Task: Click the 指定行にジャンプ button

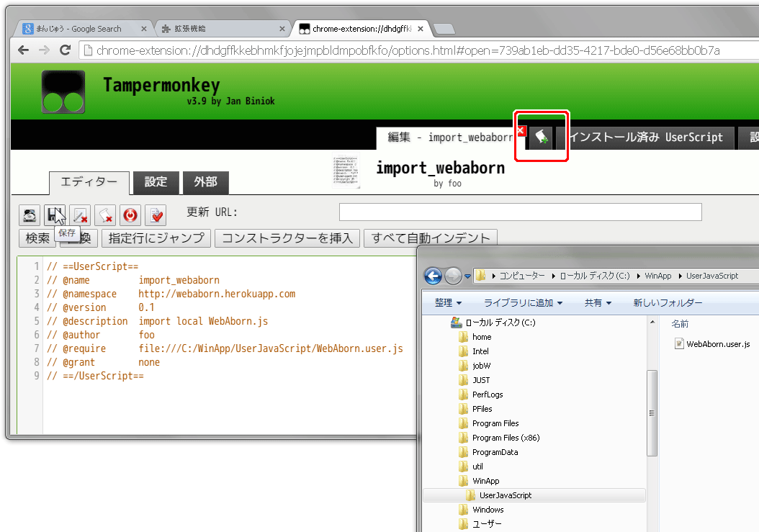Action: tap(156, 238)
